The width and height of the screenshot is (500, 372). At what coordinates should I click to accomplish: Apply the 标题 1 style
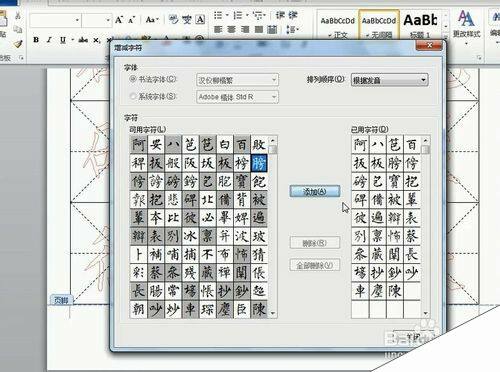coord(420,26)
